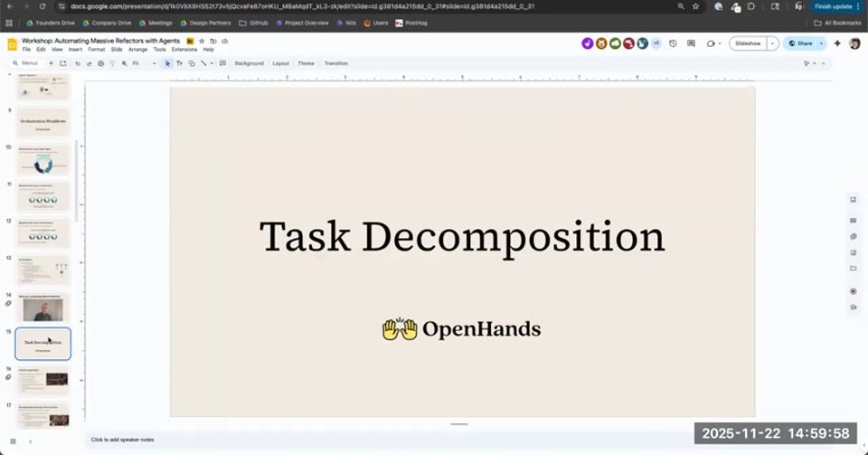Open the Fit zoom dropdown

coord(144,63)
